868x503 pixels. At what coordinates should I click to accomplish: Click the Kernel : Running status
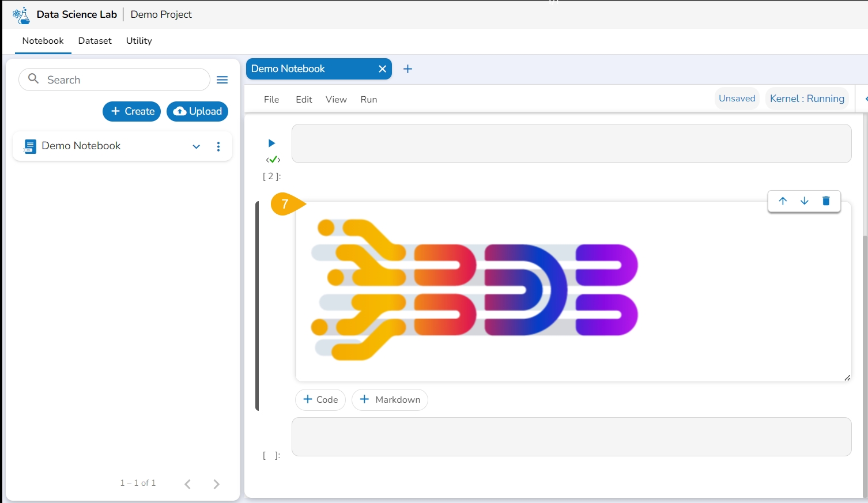pos(807,99)
